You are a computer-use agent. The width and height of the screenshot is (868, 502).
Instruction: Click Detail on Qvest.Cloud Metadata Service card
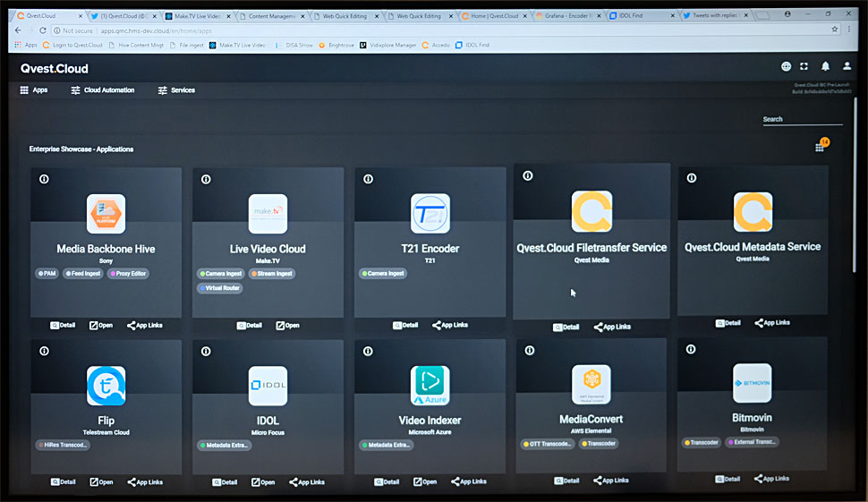click(x=728, y=323)
